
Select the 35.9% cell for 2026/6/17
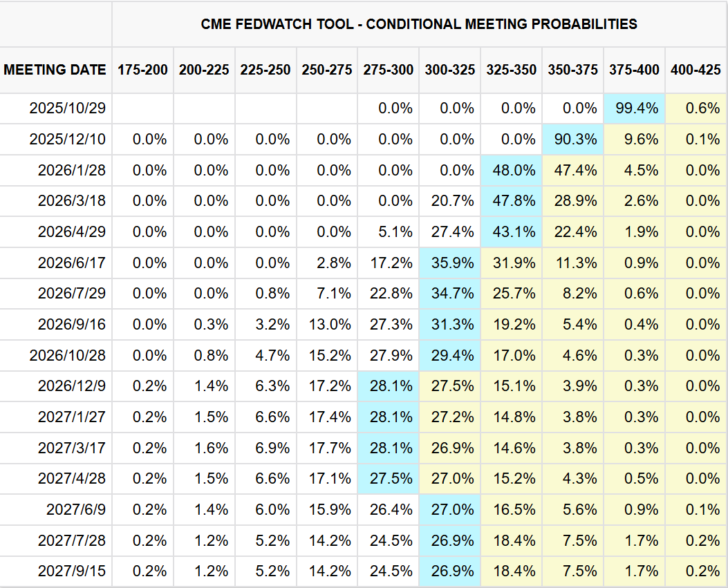(449, 263)
